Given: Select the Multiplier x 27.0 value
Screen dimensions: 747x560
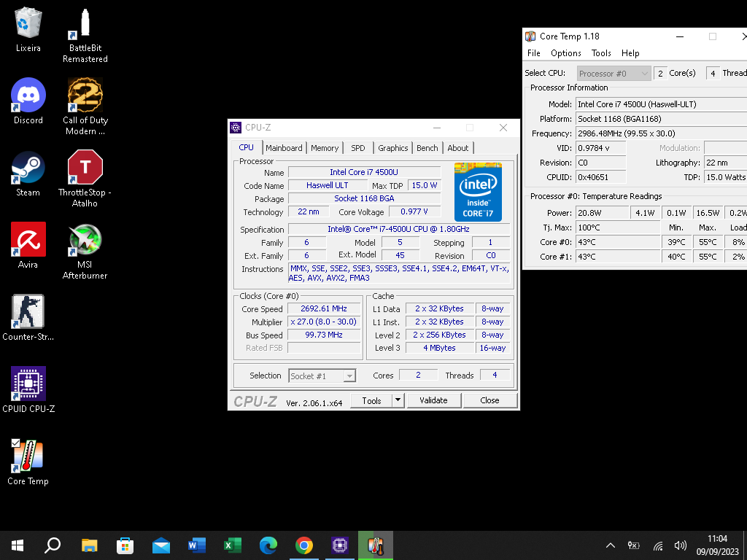Looking at the screenshot, I should coord(324,322).
